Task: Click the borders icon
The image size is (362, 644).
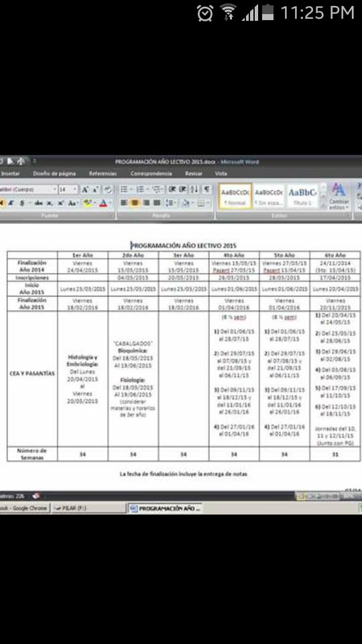Action: click(200, 203)
